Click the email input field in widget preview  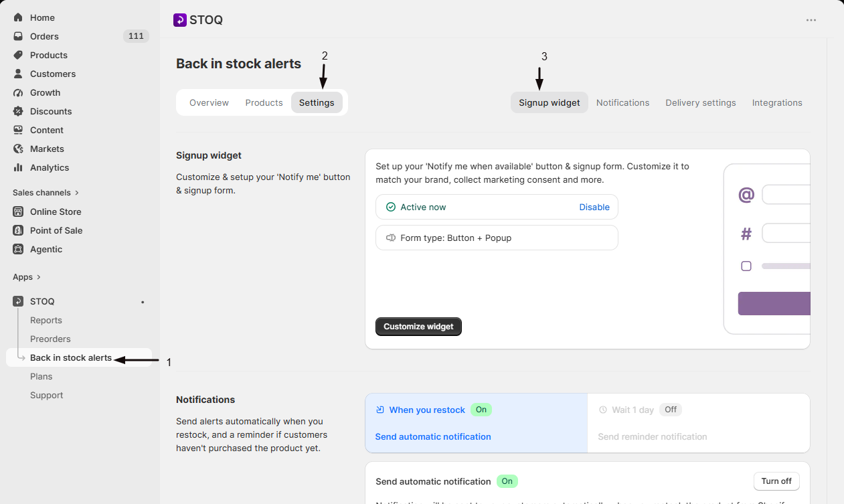(786, 195)
